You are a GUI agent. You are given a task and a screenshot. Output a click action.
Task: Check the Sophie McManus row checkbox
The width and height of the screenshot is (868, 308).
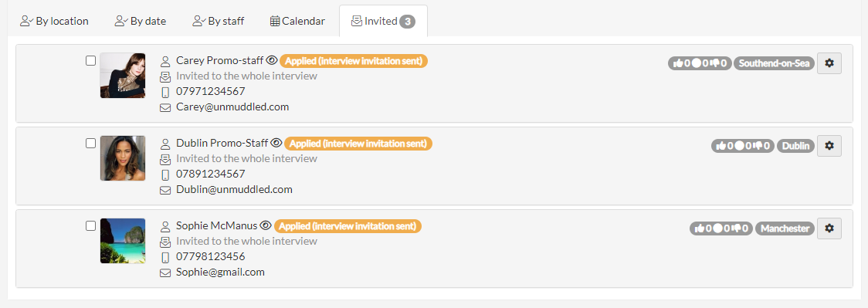coord(91,225)
